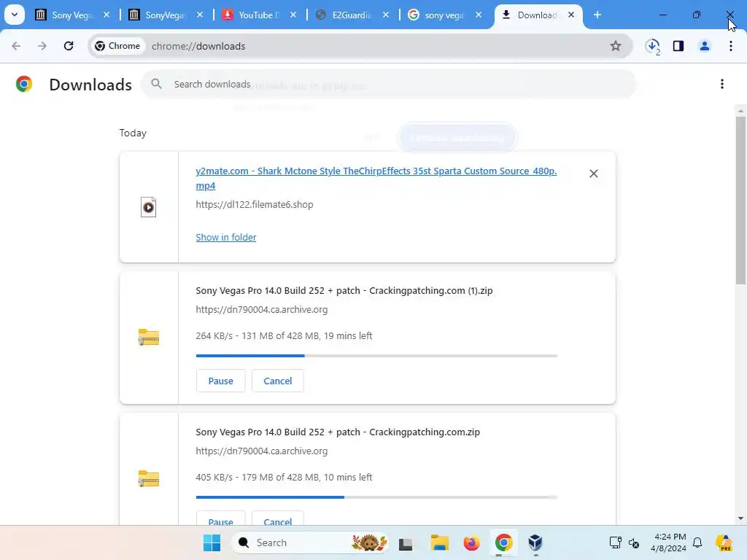Click the Chrome site info chip
747x560 pixels.
[x=117, y=46]
